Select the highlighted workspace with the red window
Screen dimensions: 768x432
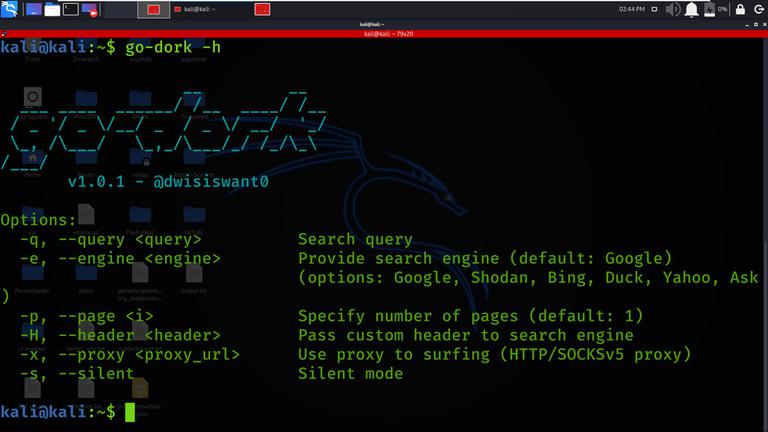click(x=153, y=9)
